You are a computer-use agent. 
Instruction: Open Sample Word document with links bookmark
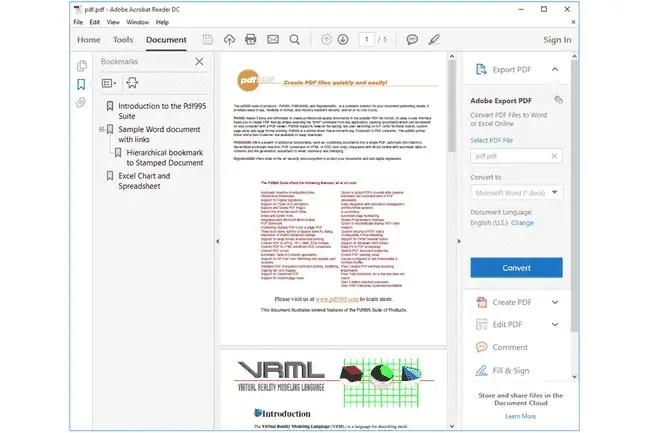[x=159, y=134]
